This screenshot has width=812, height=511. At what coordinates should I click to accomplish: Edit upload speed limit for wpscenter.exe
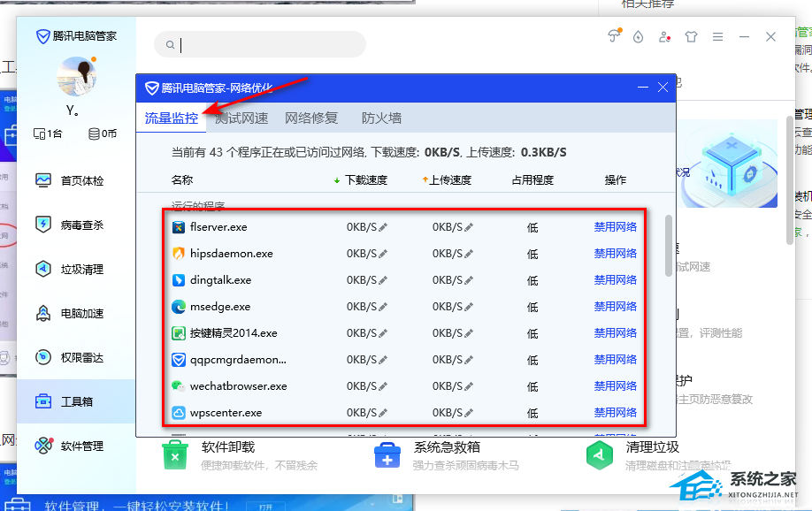pos(469,413)
